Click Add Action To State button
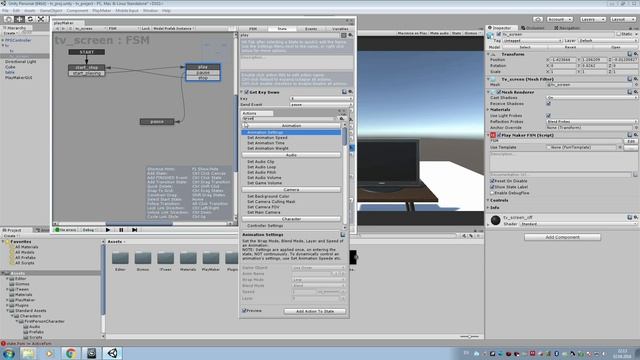 coord(315,311)
